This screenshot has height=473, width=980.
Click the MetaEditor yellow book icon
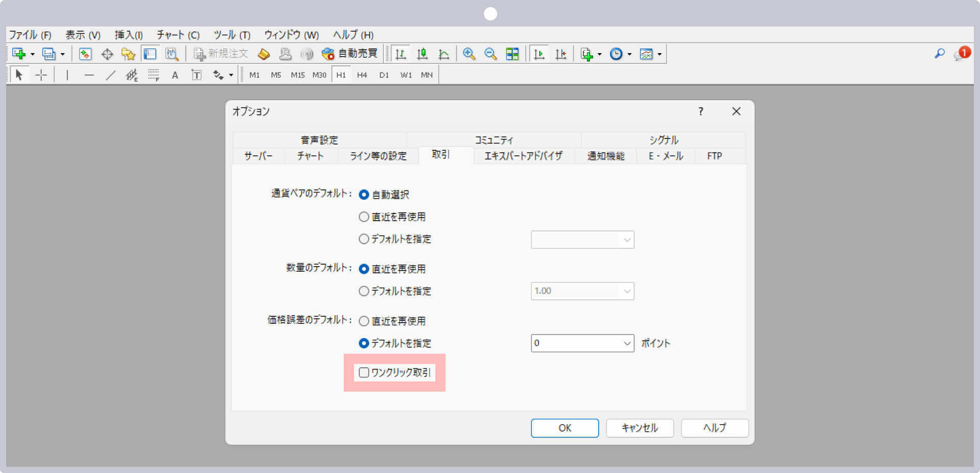coord(264,54)
